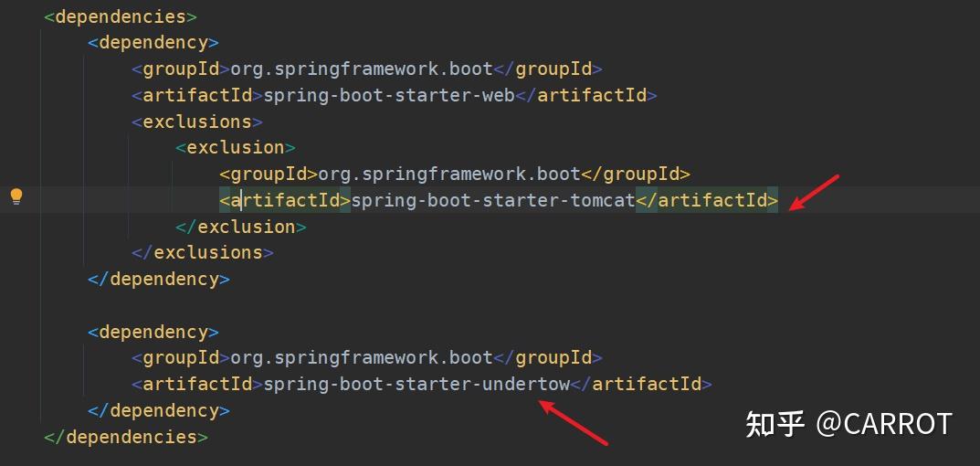Click the second opening <dependency> tag

click(153, 332)
